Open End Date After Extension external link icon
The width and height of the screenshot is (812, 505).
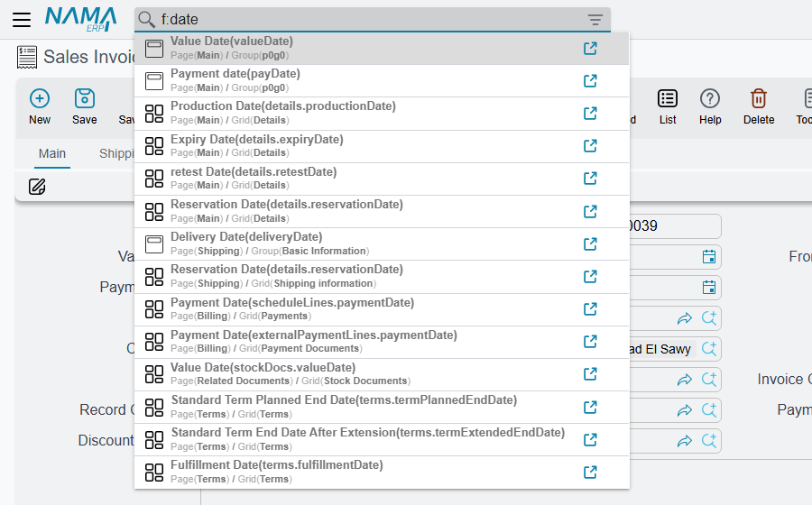point(590,440)
